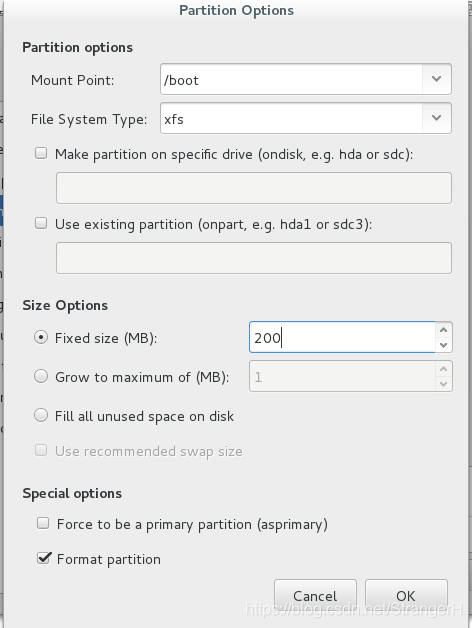This screenshot has width=472, height=628.
Task: Open the File System Type dropdown arrow
Action: pyautogui.click(x=436, y=118)
